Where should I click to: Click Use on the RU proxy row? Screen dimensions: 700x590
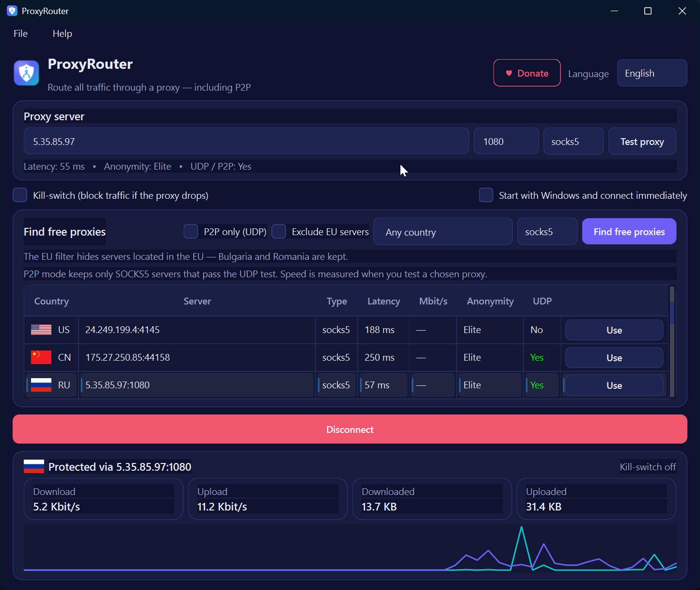[x=614, y=385]
